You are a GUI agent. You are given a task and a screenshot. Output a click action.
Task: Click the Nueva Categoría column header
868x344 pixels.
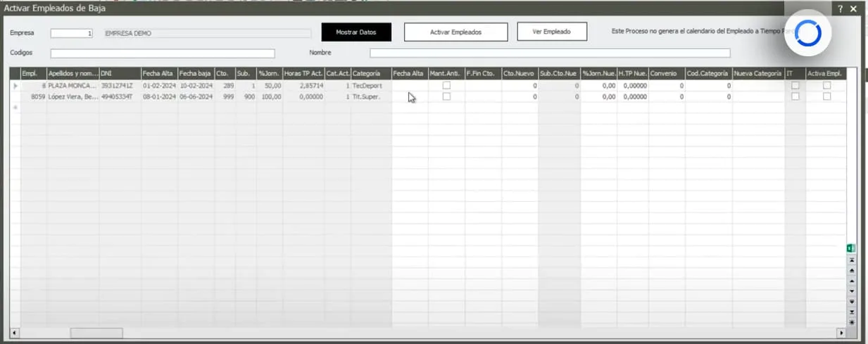pos(759,73)
